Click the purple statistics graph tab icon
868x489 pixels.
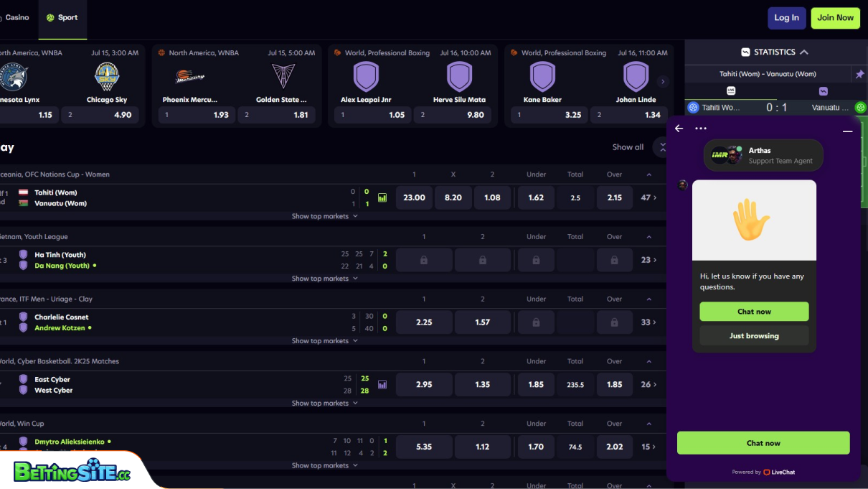tap(823, 91)
